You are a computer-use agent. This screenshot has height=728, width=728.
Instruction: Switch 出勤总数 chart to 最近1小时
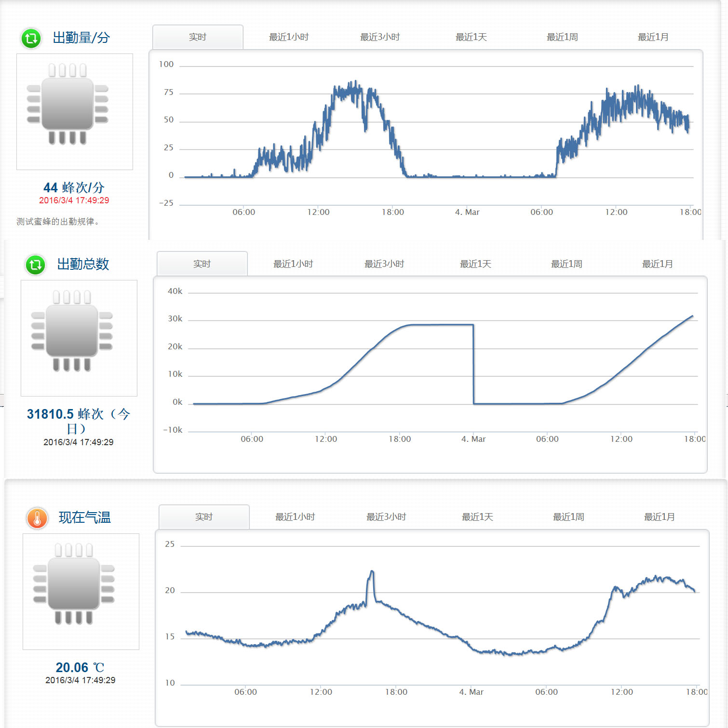click(x=293, y=264)
